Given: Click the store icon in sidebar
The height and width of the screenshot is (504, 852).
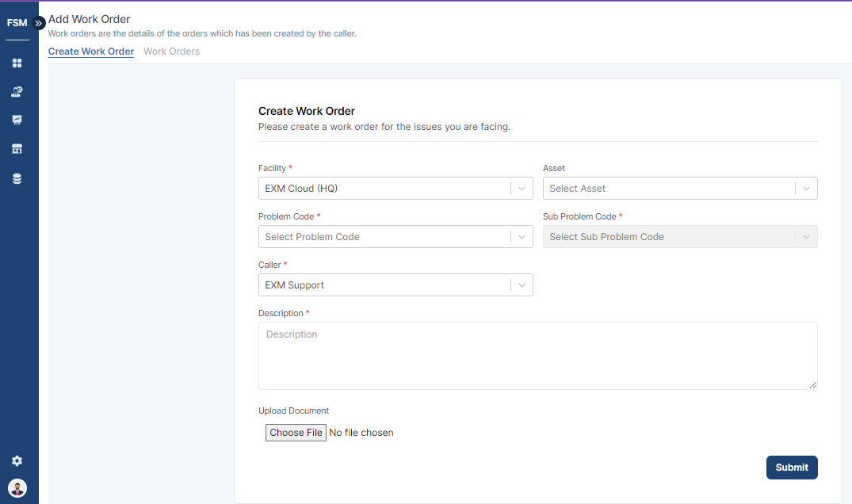Looking at the screenshot, I should pyautogui.click(x=17, y=149).
